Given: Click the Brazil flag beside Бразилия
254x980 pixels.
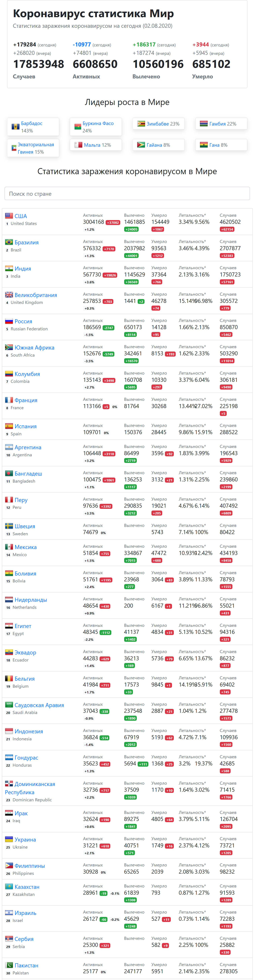Looking at the screenshot, I should click(x=9, y=242).
